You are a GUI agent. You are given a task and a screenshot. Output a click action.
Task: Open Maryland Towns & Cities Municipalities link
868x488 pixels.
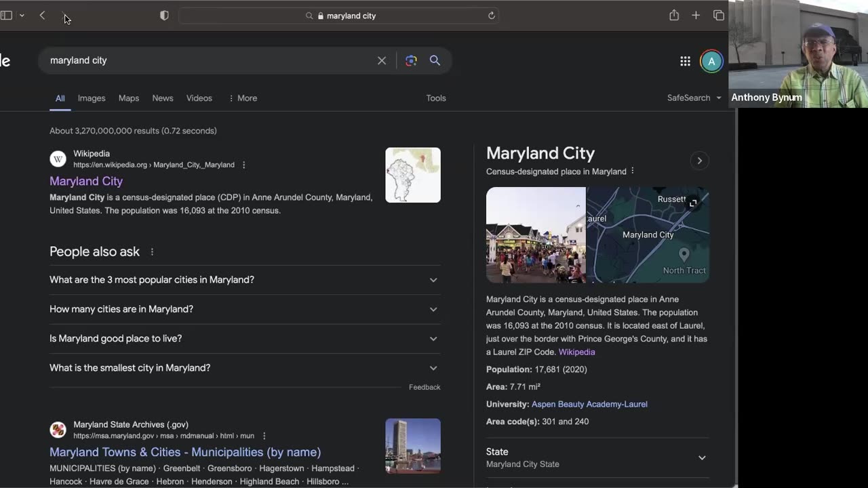[185, 452]
